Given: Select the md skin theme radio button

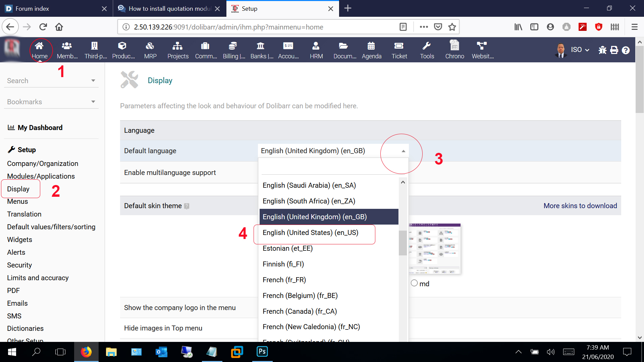Looking at the screenshot, I should pyautogui.click(x=414, y=283).
